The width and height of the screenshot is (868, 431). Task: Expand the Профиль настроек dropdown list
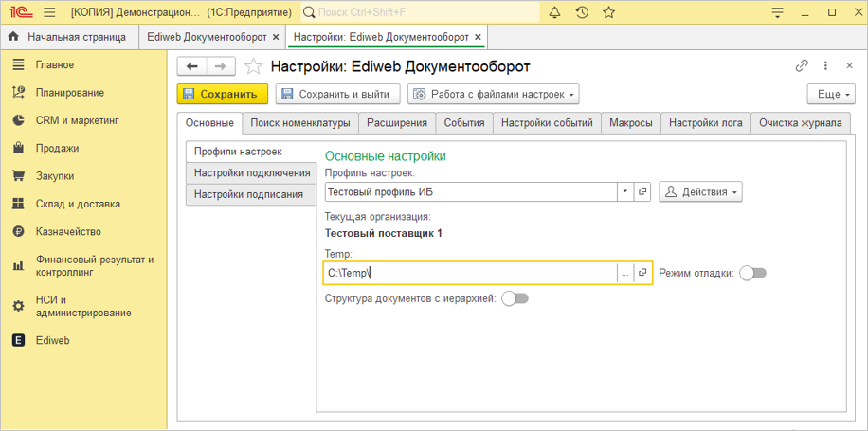(625, 191)
